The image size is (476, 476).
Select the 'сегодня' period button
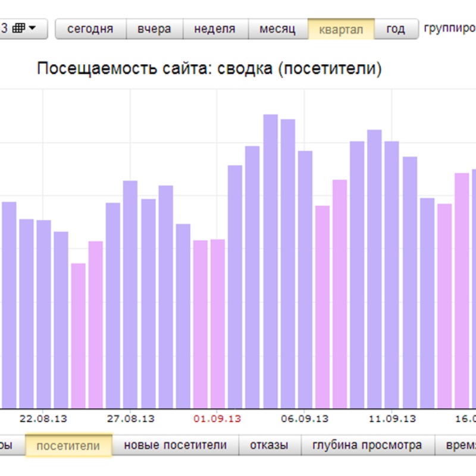point(90,29)
